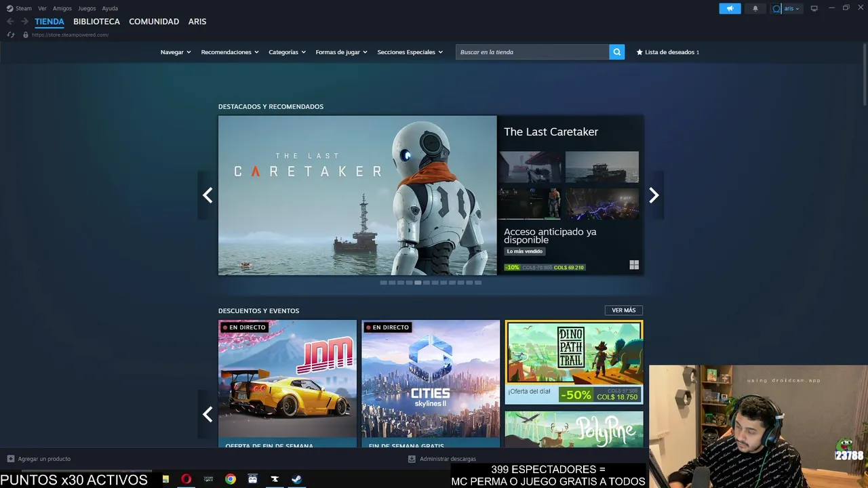The image size is (868, 488).
Task: Open the PolyPine deal card
Action: (574, 429)
